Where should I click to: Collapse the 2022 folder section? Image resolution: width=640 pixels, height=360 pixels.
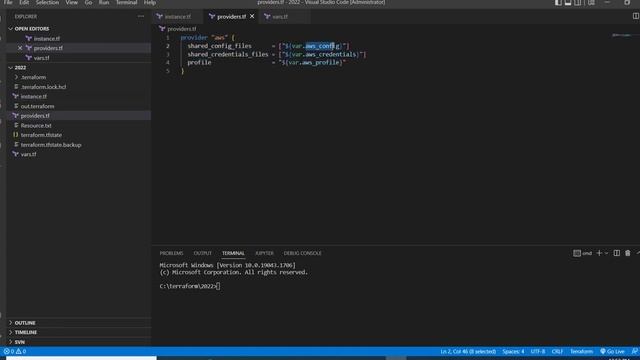pyautogui.click(x=20, y=67)
